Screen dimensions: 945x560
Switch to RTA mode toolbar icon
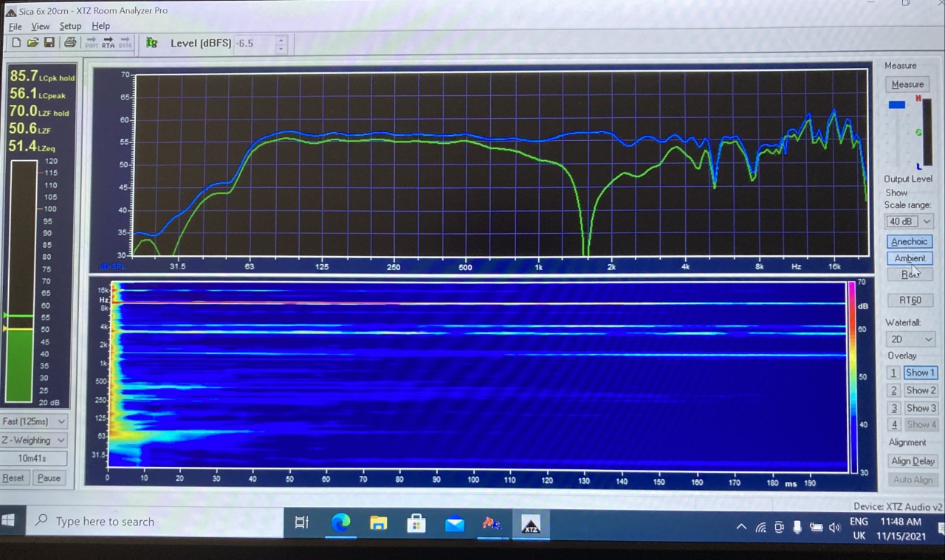[x=109, y=43]
